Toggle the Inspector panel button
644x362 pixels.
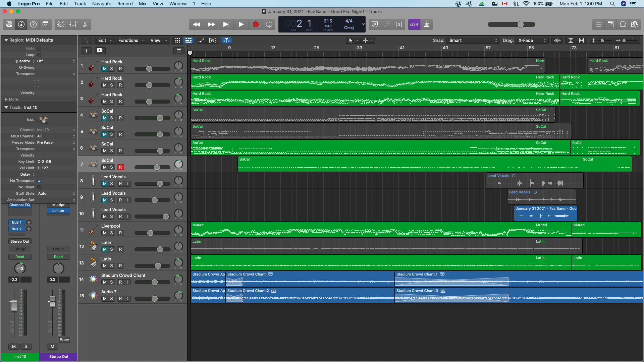pos(21,24)
